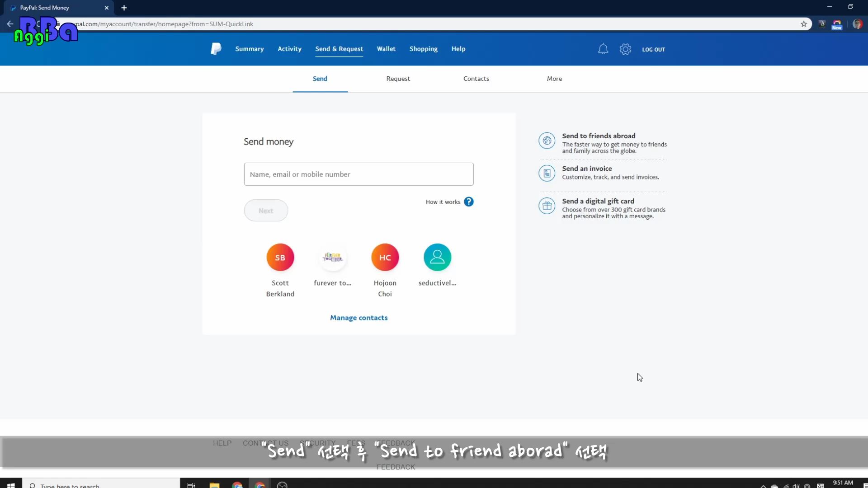Click the LOG OUT link
The image size is (868, 488).
[654, 49]
